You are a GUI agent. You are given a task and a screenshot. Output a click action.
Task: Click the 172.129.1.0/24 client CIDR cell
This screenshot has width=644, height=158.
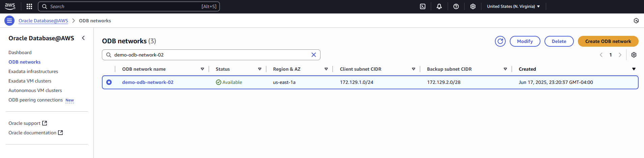[x=357, y=82]
